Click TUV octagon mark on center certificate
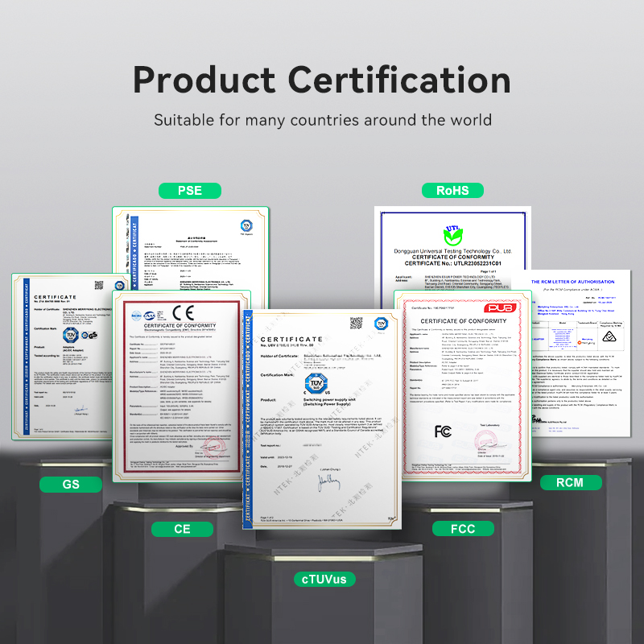Viewport: 644px width, 644px height. coord(316,383)
